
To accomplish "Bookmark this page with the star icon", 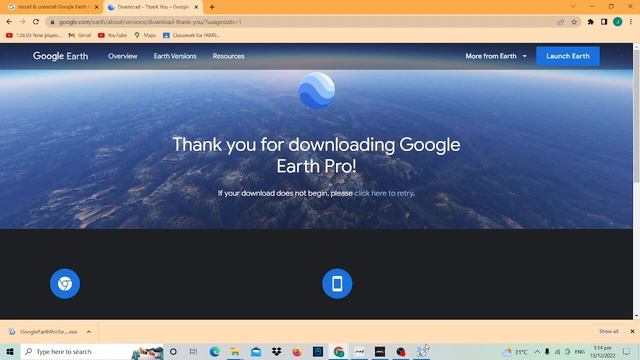I will click(574, 22).
